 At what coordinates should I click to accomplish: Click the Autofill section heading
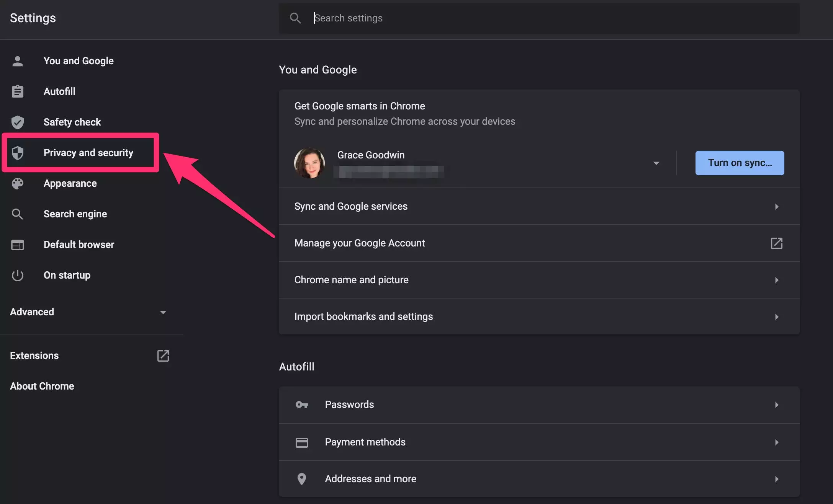[296, 367]
